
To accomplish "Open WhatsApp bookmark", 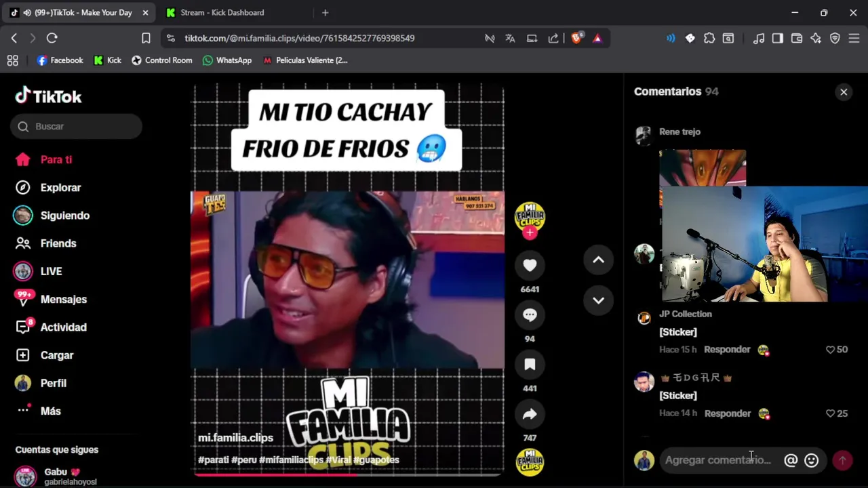I will coord(227,60).
